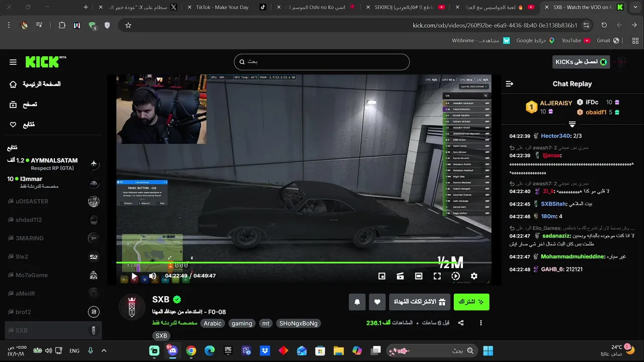Click the sadanaziz username in chat

point(557,236)
